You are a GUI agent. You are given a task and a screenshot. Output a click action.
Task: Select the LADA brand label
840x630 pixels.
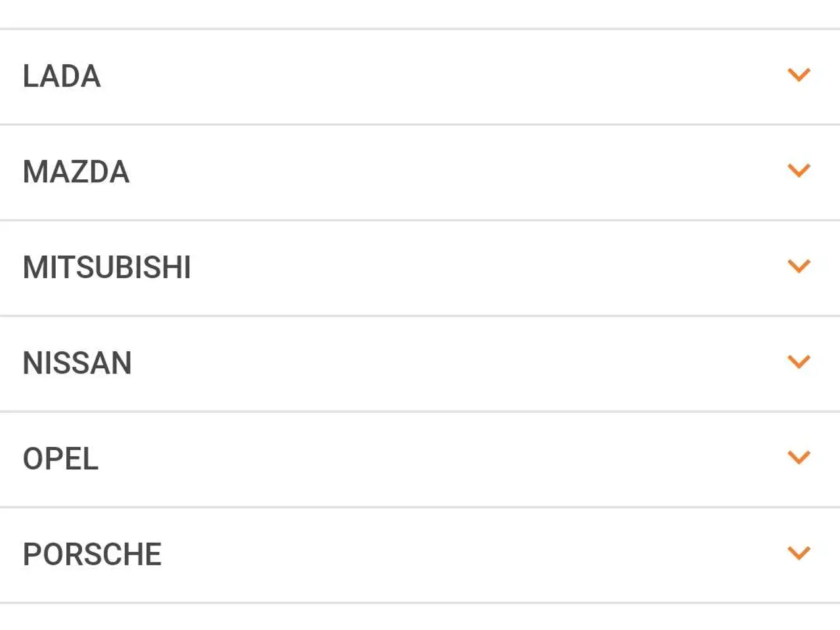click(62, 76)
